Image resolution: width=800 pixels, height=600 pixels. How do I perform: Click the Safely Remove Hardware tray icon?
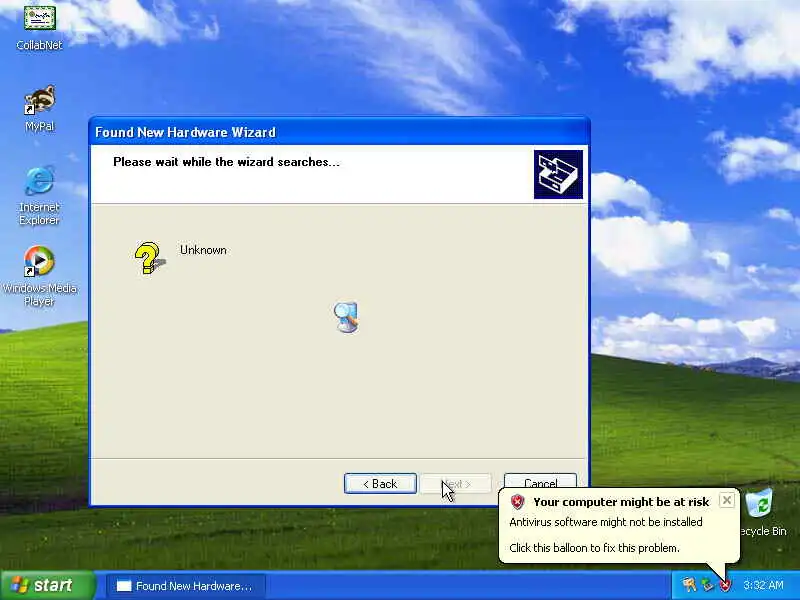click(707, 585)
